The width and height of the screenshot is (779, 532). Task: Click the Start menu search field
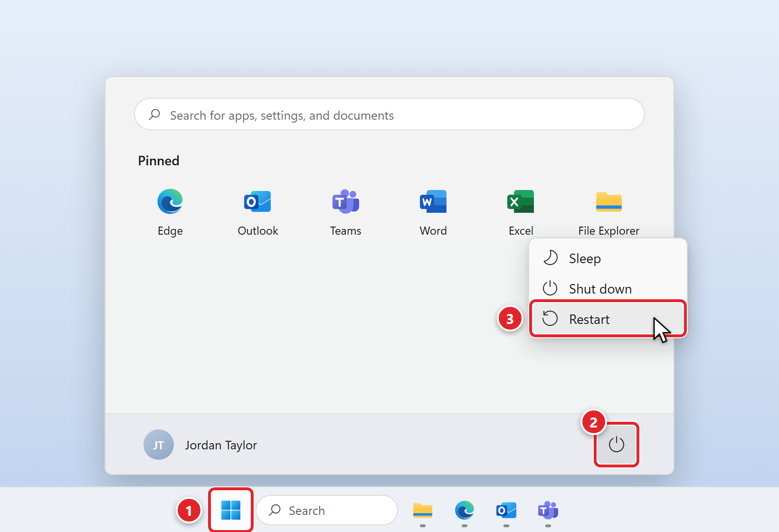389,114
